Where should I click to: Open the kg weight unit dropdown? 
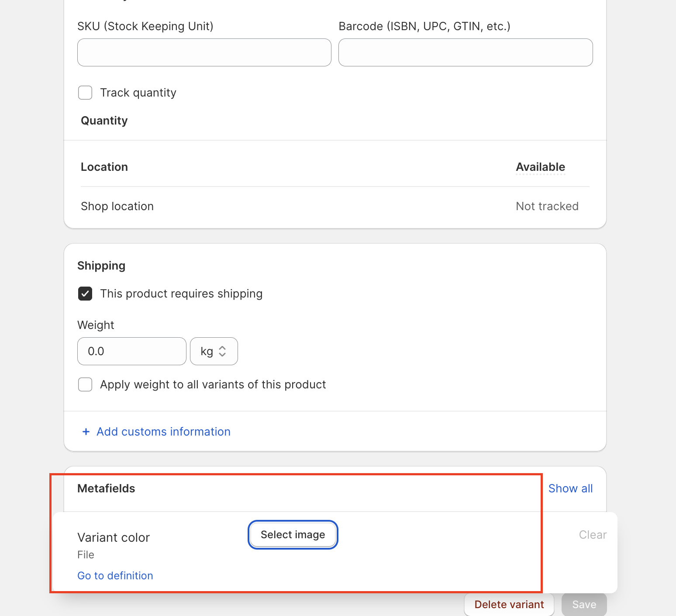point(214,351)
